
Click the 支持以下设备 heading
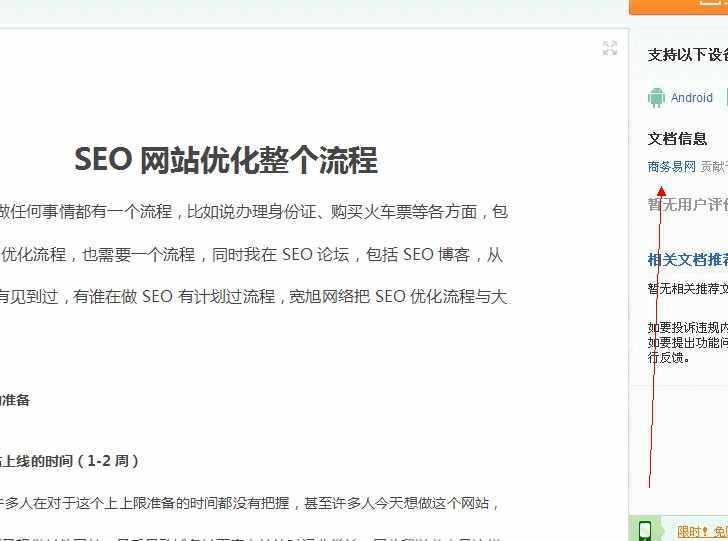[x=687, y=55]
